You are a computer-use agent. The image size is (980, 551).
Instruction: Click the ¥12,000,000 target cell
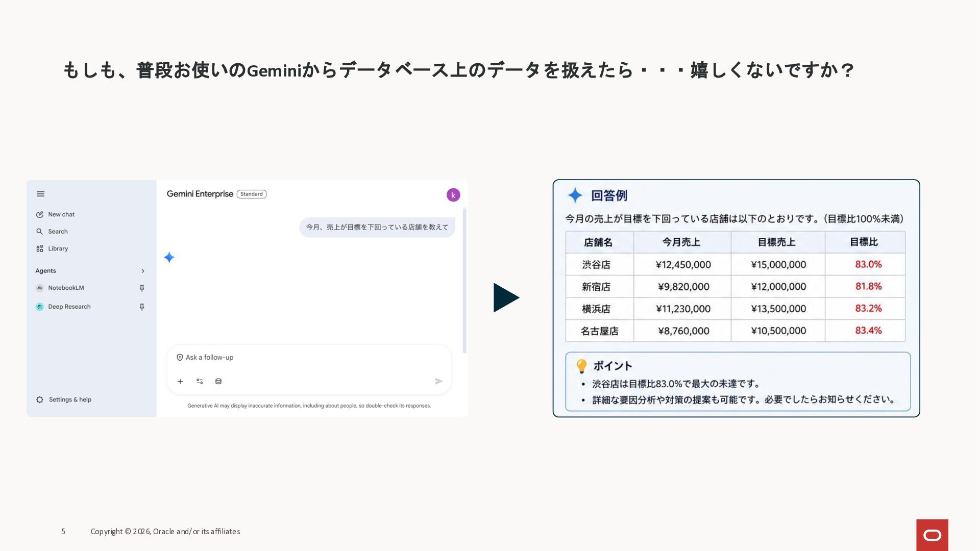(778, 287)
